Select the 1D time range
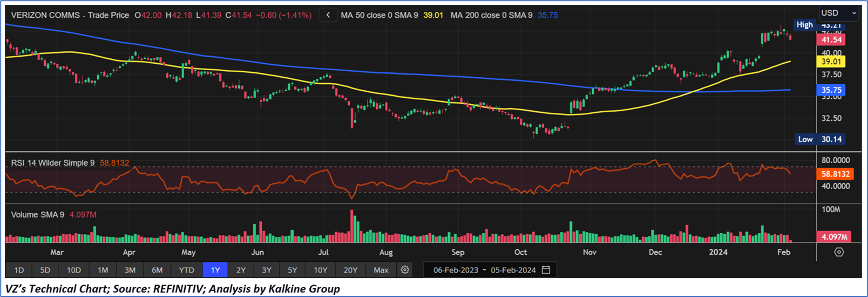The width and height of the screenshot is (868, 297). tap(19, 270)
